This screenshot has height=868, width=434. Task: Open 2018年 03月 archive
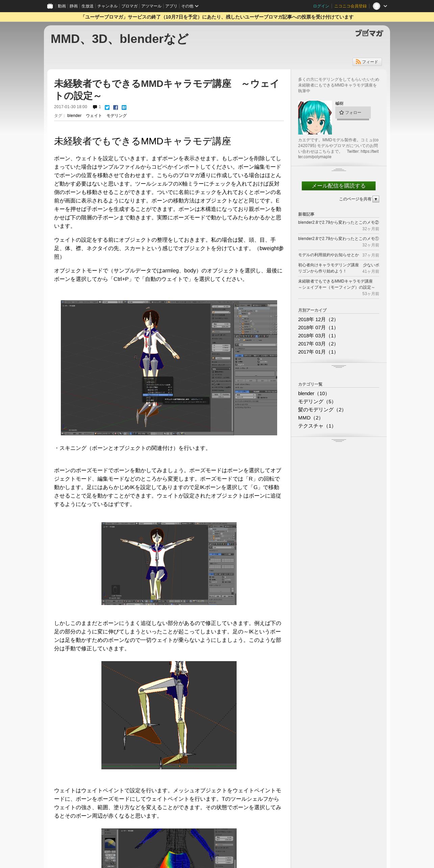318,336
